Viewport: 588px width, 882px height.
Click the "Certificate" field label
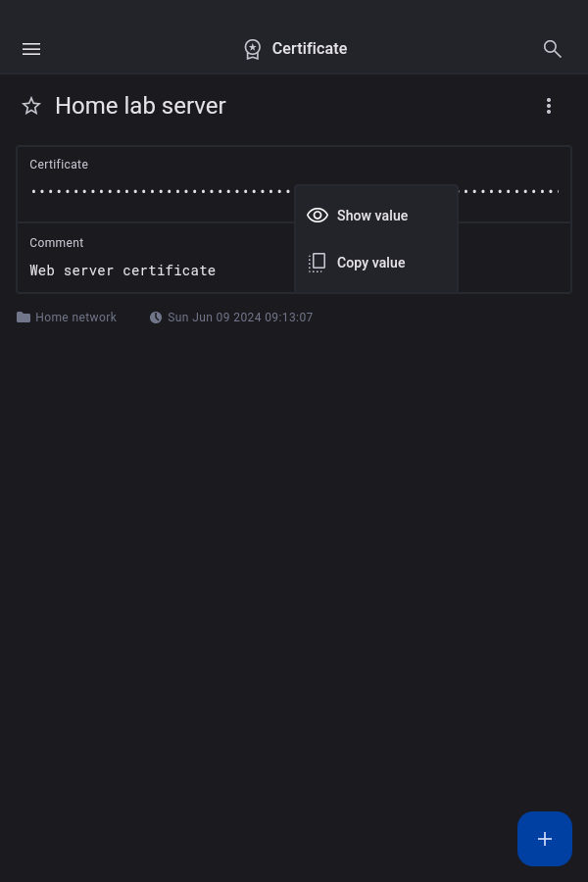point(59,165)
